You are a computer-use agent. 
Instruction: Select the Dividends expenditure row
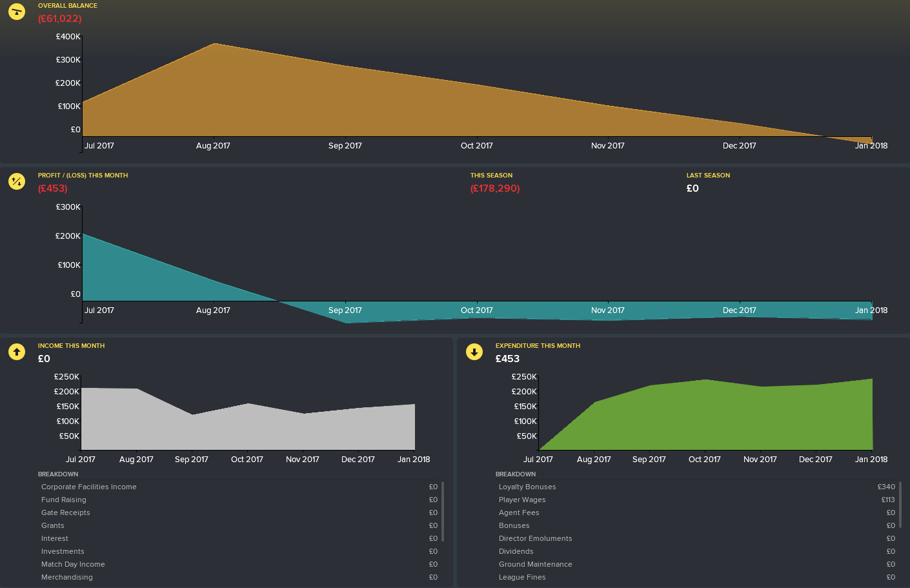[697, 551]
